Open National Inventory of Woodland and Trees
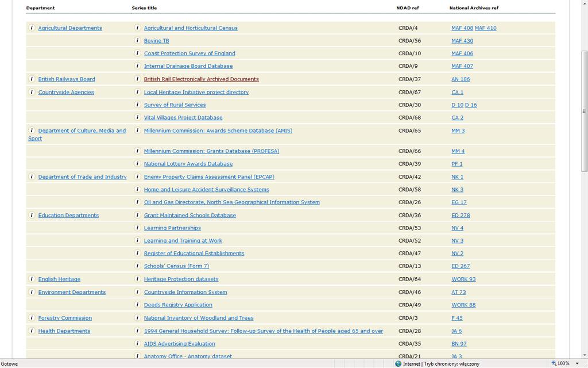 tap(198, 318)
